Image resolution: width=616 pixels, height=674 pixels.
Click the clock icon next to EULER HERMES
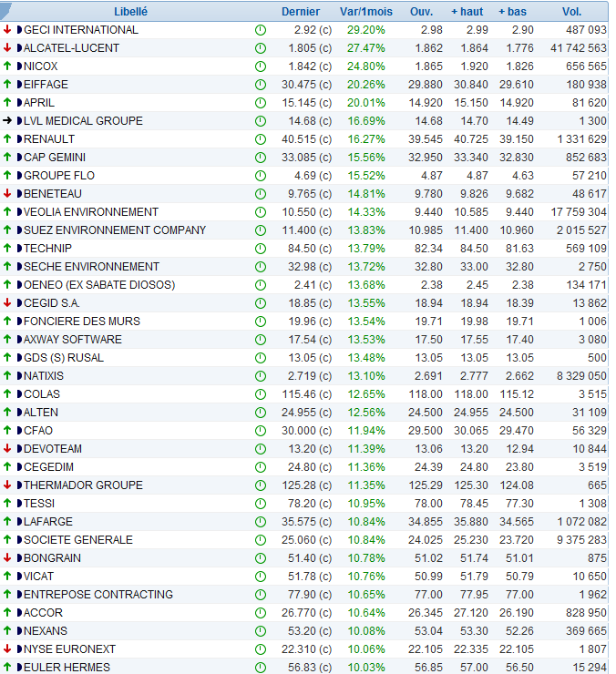(x=260, y=668)
